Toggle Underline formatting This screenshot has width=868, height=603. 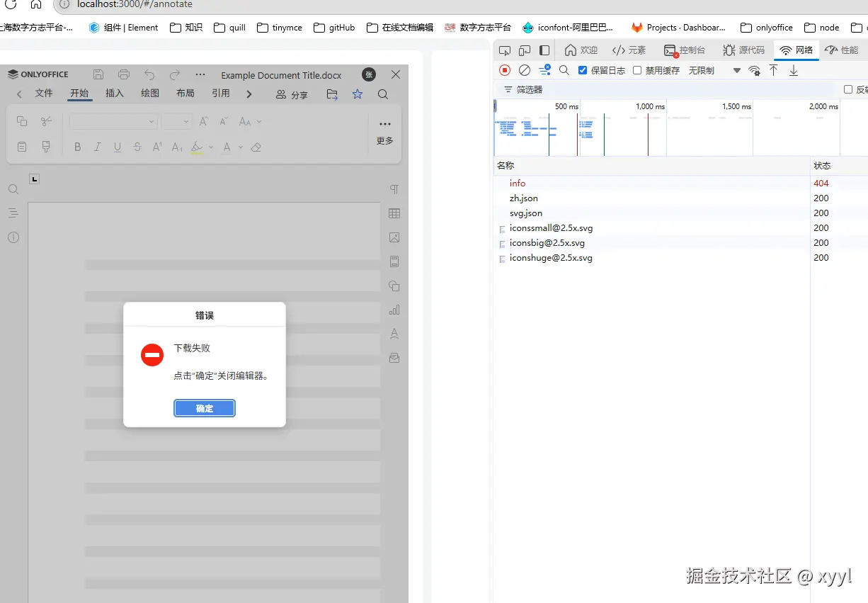pos(118,147)
